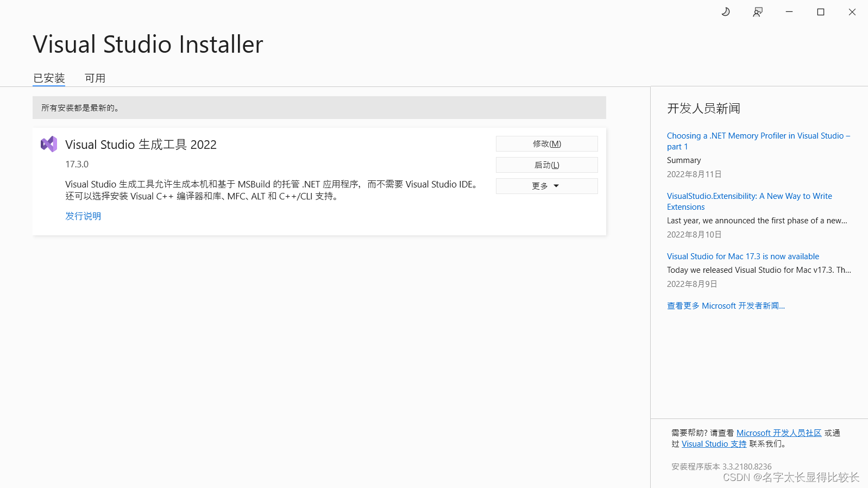This screenshot has width=868, height=488.
Task: Click the 修改(M) button
Action: point(547,143)
